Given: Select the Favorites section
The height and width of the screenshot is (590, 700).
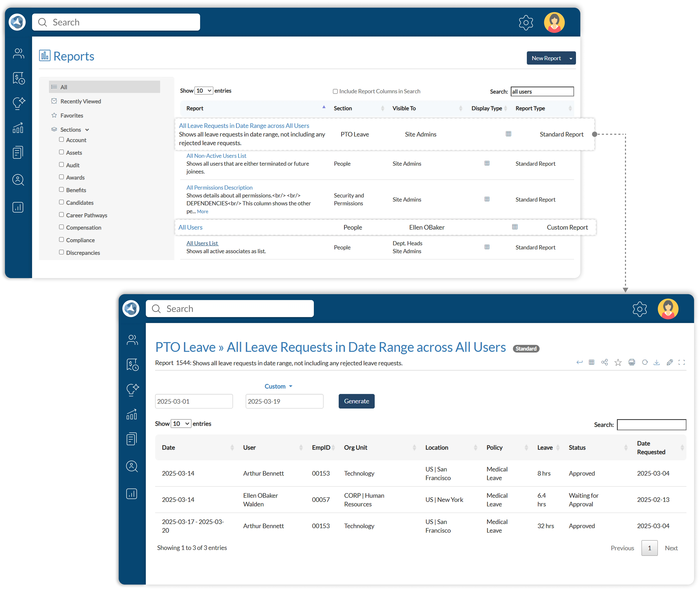Looking at the screenshot, I should pyautogui.click(x=72, y=115).
